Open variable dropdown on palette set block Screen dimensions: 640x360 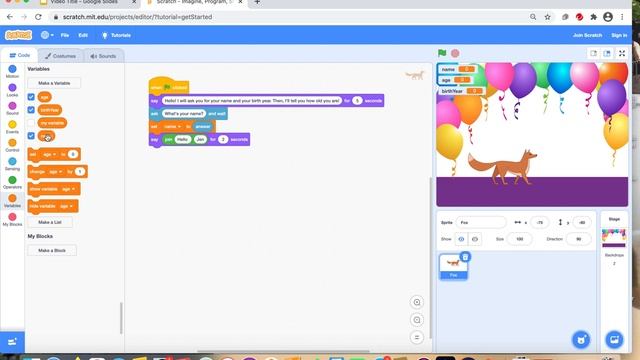tap(49, 154)
